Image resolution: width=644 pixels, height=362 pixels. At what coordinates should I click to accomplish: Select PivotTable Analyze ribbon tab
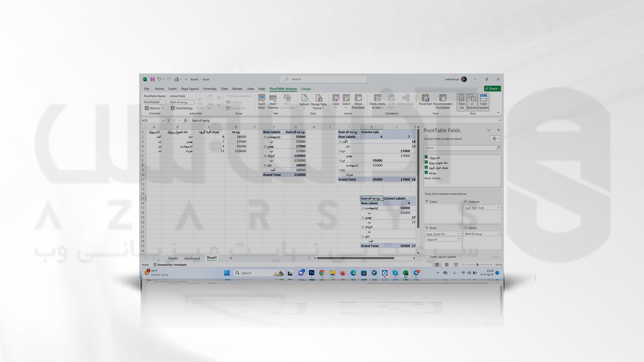click(283, 88)
